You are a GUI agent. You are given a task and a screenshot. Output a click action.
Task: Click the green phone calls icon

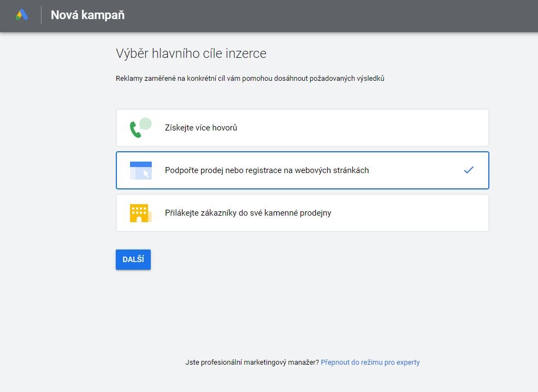pos(141,128)
